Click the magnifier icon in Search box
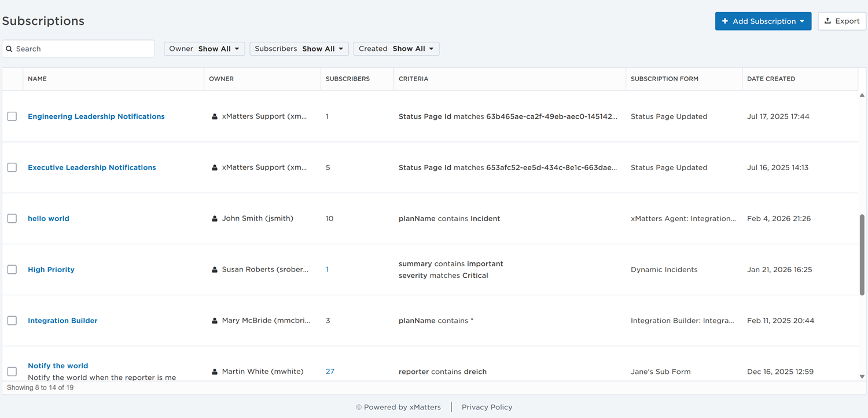The height and width of the screenshot is (418, 868). pos(9,49)
